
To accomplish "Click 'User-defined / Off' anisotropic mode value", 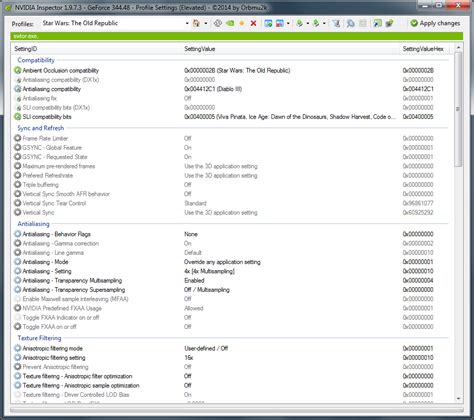I will (206, 348).
